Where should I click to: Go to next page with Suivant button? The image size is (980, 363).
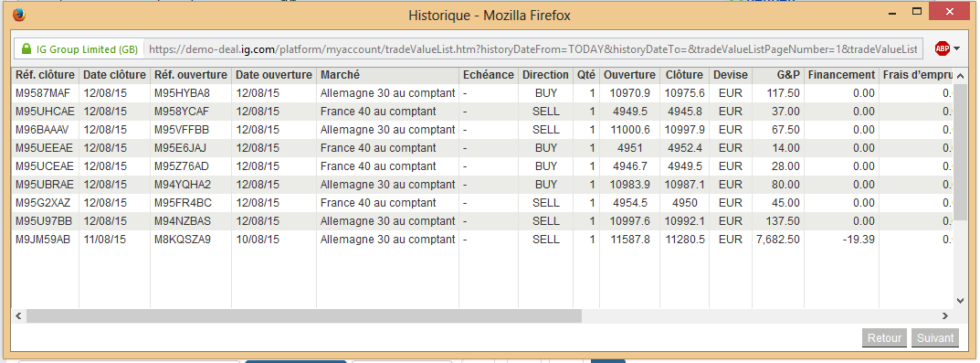click(935, 338)
